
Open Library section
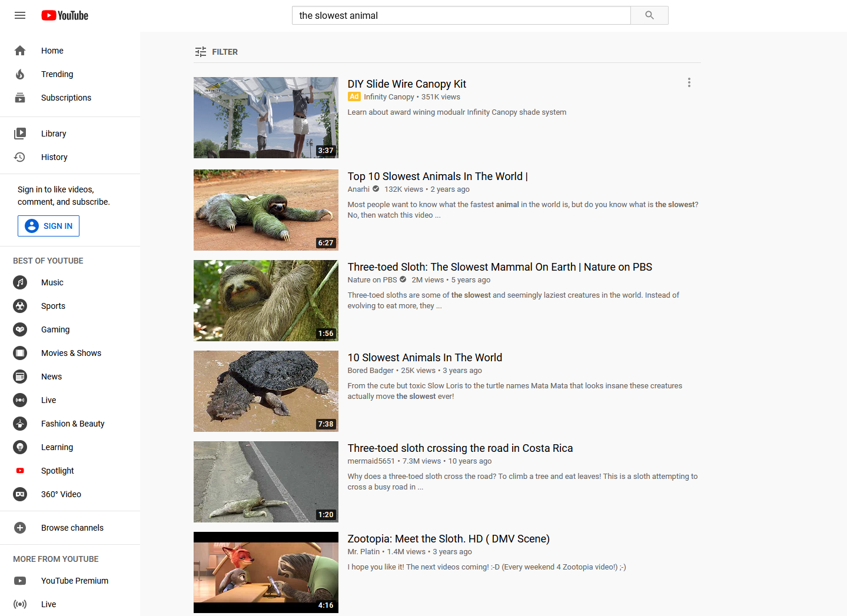[x=70, y=134]
